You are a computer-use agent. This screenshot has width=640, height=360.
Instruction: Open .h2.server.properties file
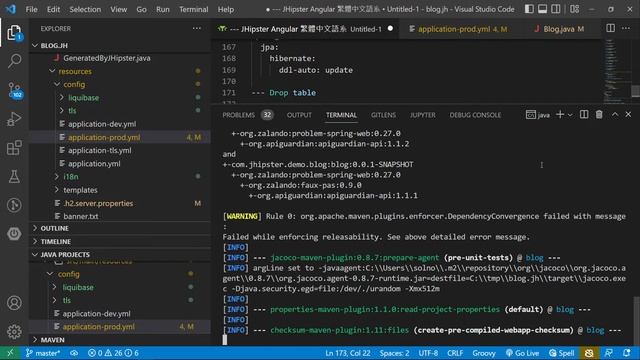coord(98,203)
